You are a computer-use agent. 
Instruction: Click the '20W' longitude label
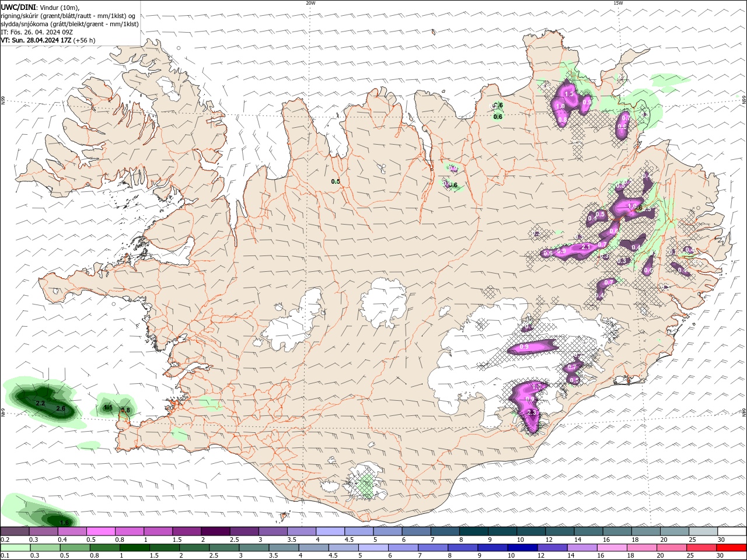click(x=310, y=3)
